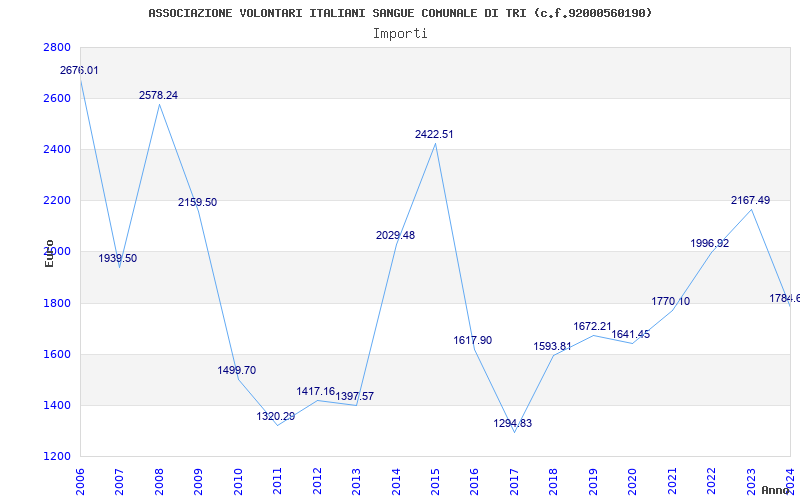Click x-axis year label 2011
Viewport: 800px width, 500px height.
(277, 482)
